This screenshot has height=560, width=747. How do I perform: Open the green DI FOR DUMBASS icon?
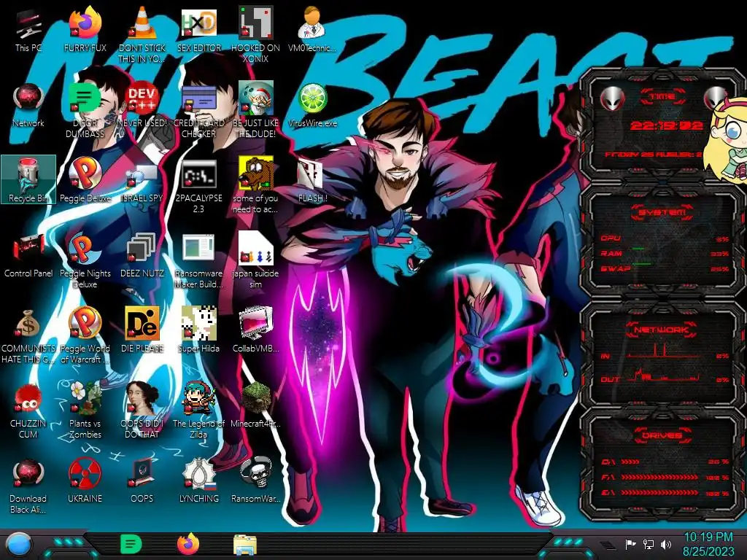tap(85, 109)
